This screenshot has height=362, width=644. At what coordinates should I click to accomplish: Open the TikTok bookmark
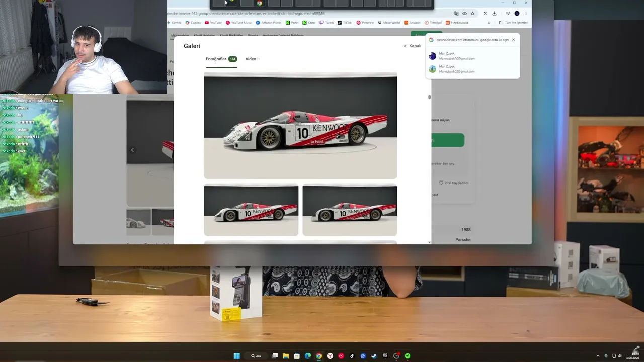(x=345, y=23)
